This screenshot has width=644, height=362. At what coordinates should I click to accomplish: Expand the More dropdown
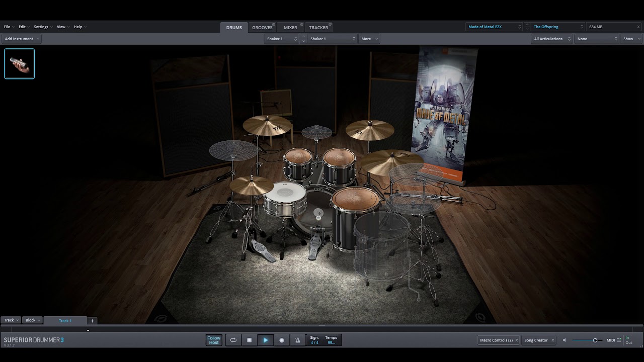pyautogui.click(x=369, y=39)
